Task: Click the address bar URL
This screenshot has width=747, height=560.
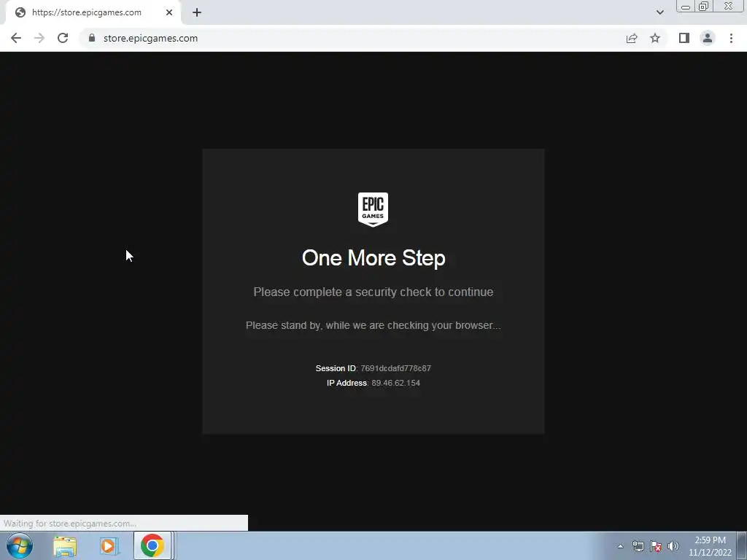Action: [150, 38]
